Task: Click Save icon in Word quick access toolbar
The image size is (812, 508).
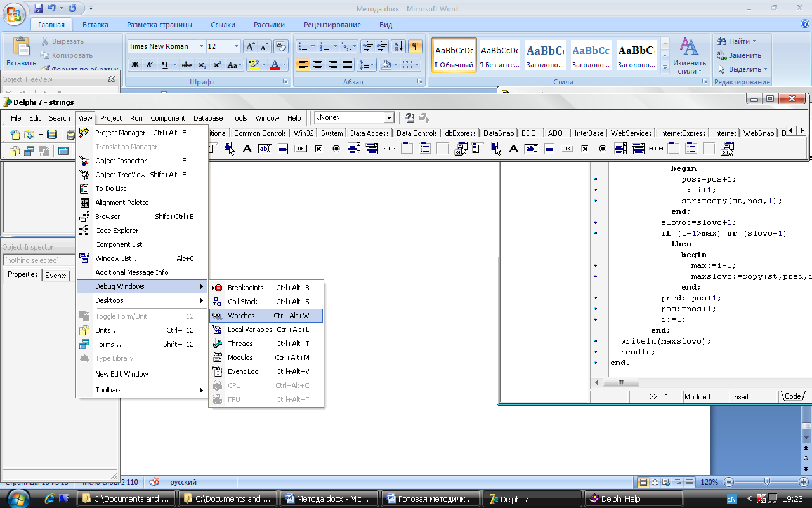Action: click(38, 8)
